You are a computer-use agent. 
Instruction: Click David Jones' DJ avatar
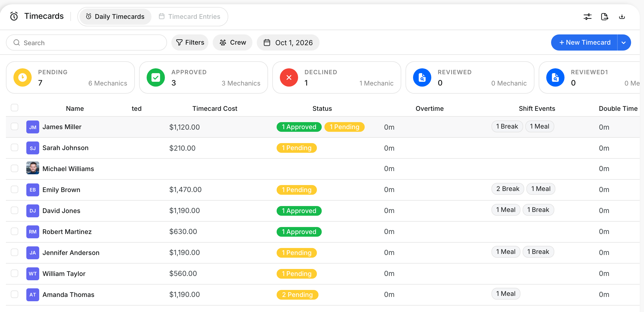pos(33,211)
